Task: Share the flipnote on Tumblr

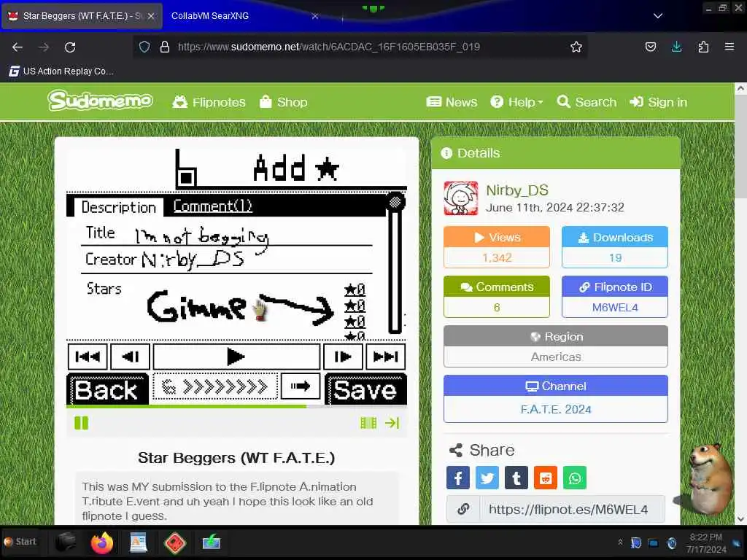Action: click(x=516, y=478)
